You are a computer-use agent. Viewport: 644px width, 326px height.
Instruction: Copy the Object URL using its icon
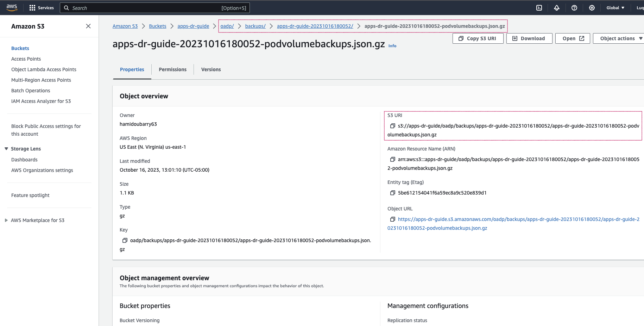tap(393, 219)
